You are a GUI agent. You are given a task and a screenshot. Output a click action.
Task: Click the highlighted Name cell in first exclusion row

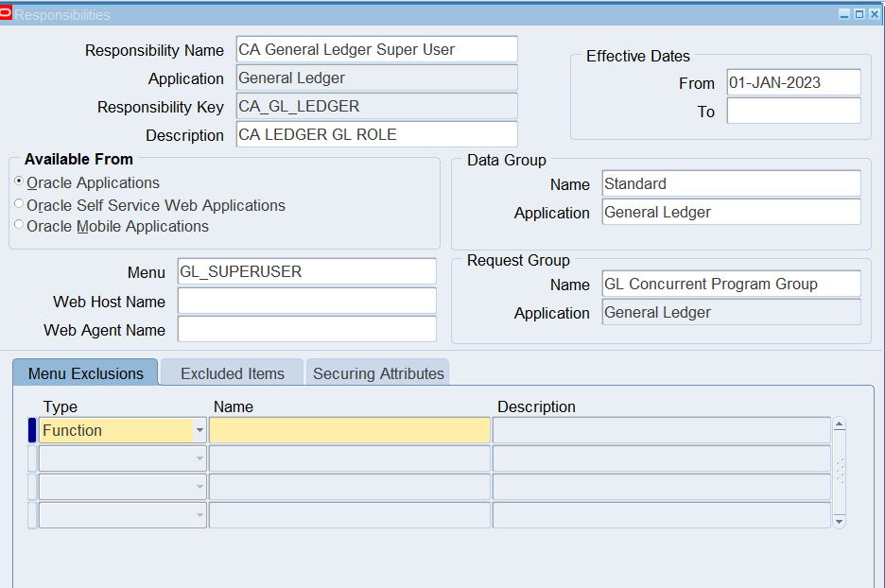350,430
